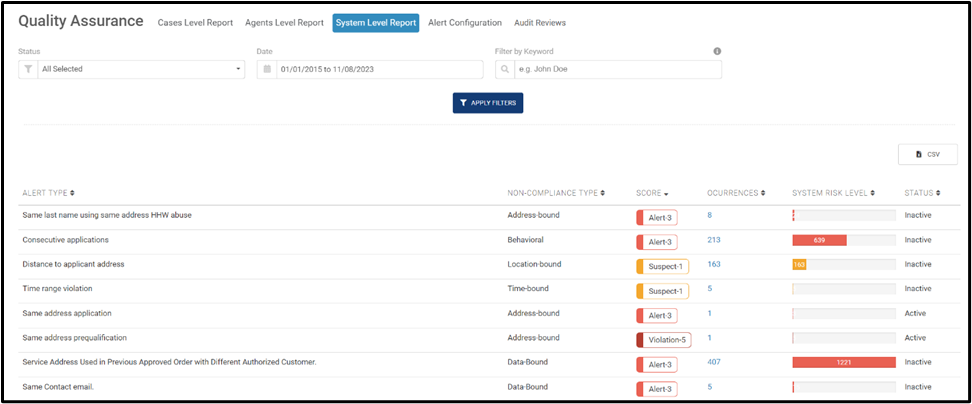Select 'Same Contact email.' alert type
972x404 pixels.
[58, 387]
